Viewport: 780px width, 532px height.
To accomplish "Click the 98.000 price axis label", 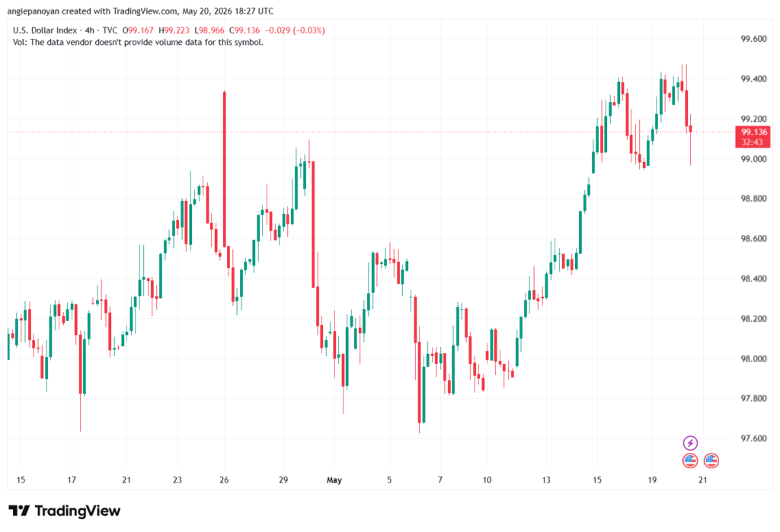I will pos(753,359).
